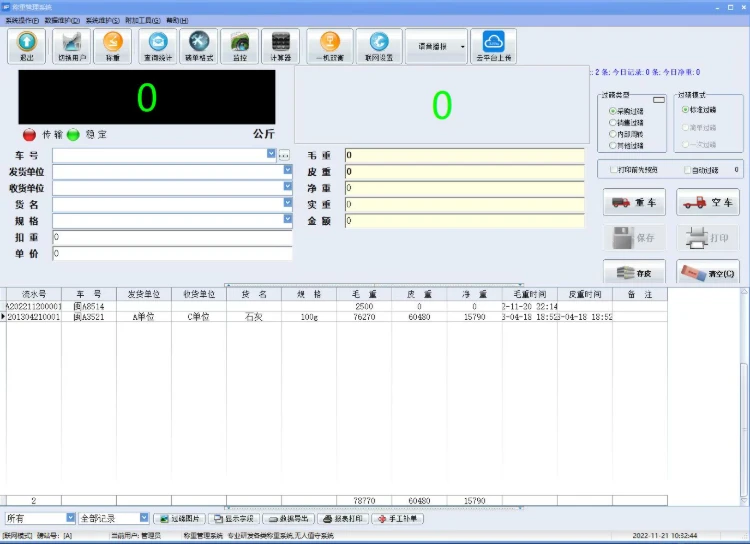Screen dimensions: 750x544
Task: Click the 存皮 store tare button
Action: (x=634, y=273)
